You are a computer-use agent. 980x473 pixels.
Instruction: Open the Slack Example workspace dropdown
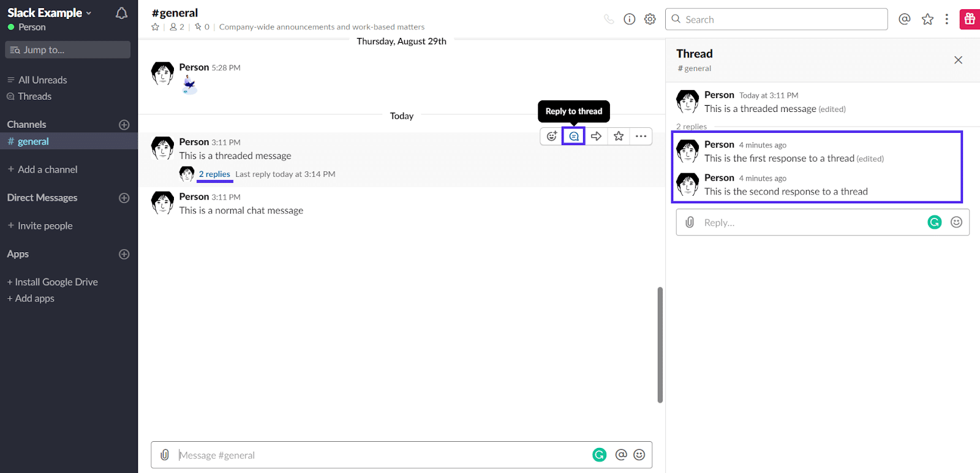(x=49, y=13)
